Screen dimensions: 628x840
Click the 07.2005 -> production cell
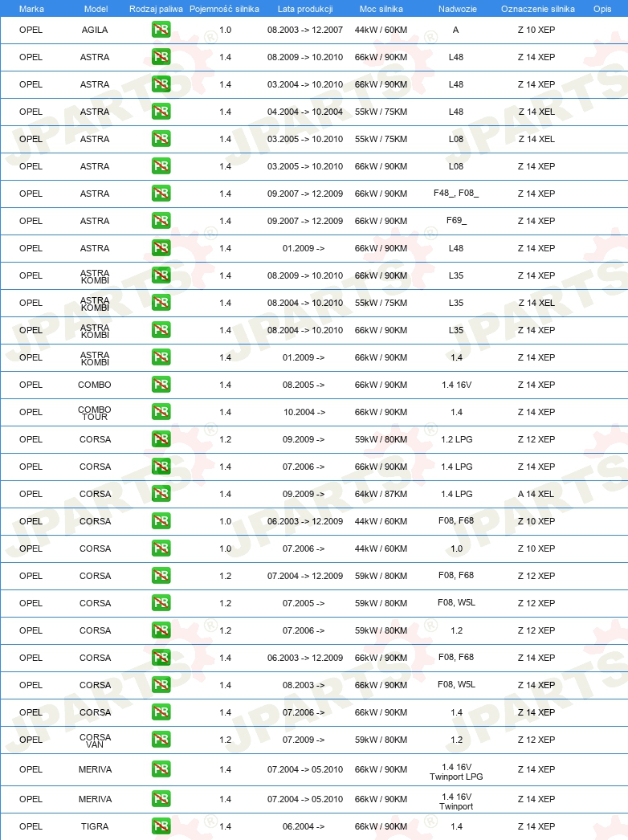(x=304, y=603)
